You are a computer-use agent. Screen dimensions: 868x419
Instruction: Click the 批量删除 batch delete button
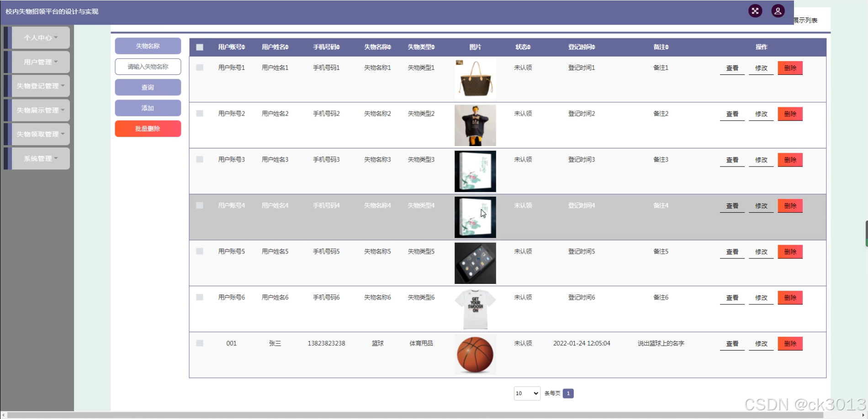coord(148,129)
